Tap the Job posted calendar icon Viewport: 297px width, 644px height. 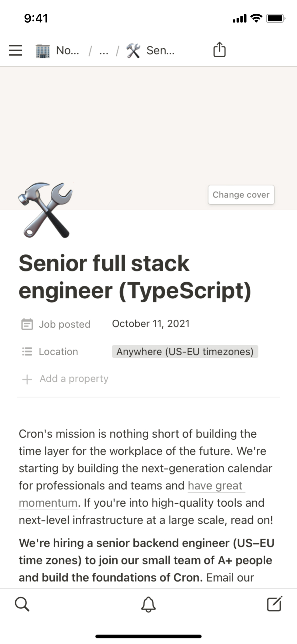point(27,324)
